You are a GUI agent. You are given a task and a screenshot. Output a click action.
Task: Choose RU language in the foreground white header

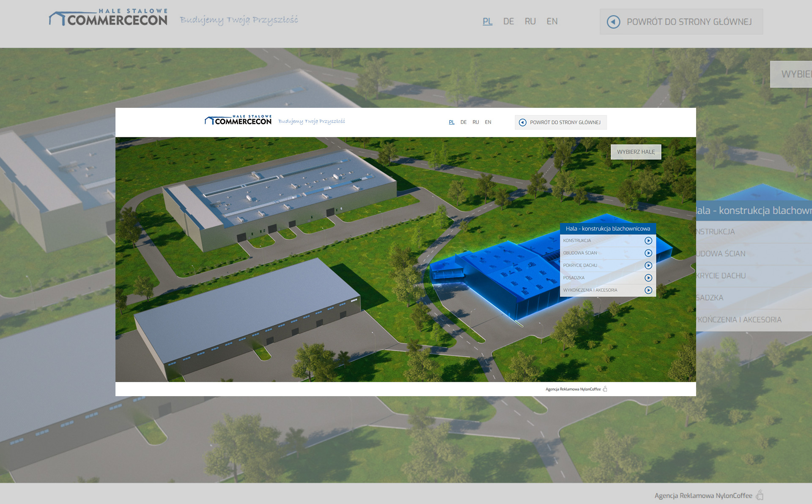[476, 122]
